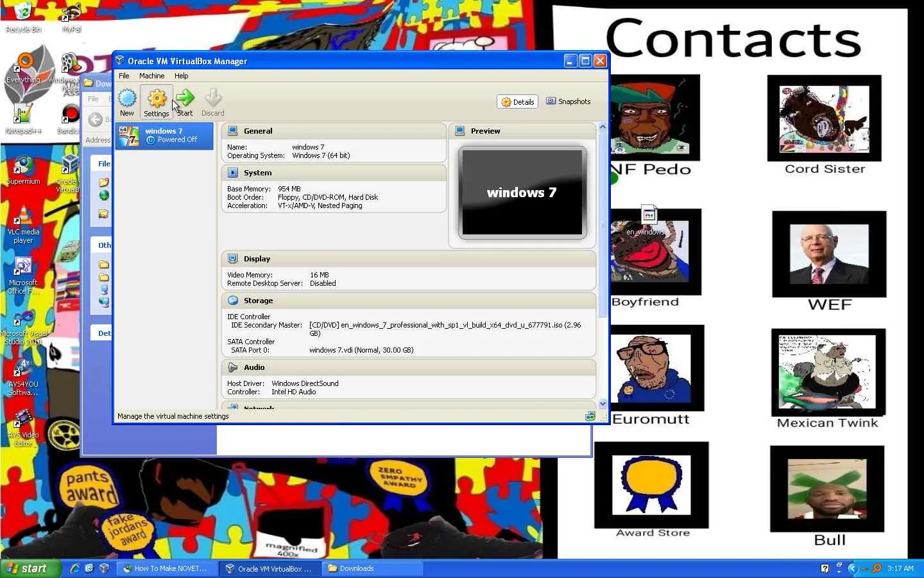924x578 pixels.
Task: Click the windows 7 preview thumbnail
Action: tap(522, 193)
